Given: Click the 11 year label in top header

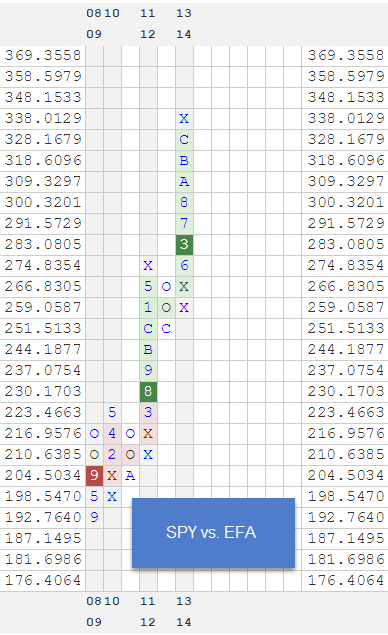Looking at the screenshot, I should coord(148,13).
